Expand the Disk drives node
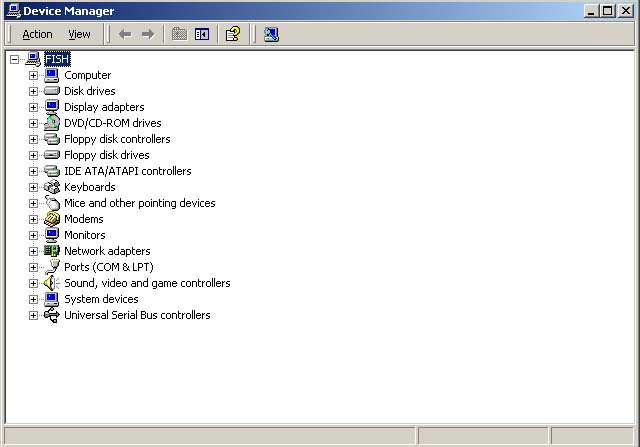 33,91
